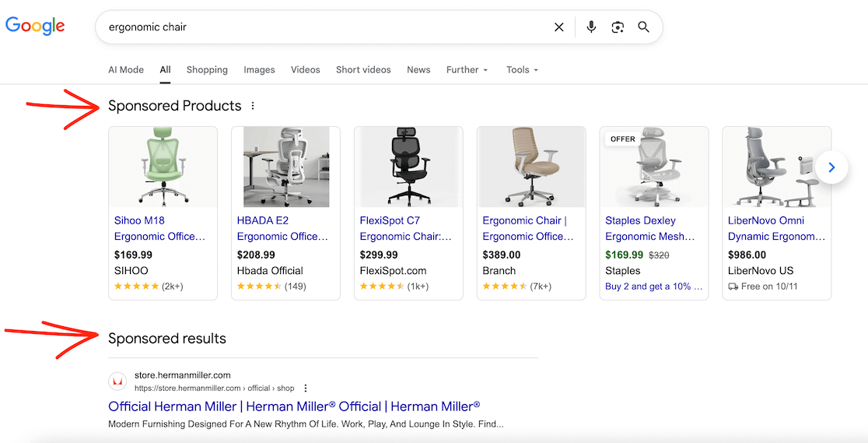The height and width of the screenshot is (443, 868).
Task: Click SIHOO star rating (2k+)
Action: pos(149,287)
